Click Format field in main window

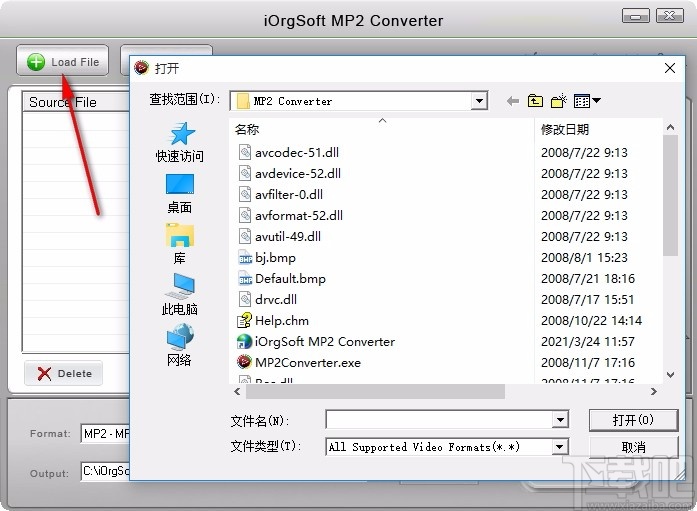tap(105, 433)
